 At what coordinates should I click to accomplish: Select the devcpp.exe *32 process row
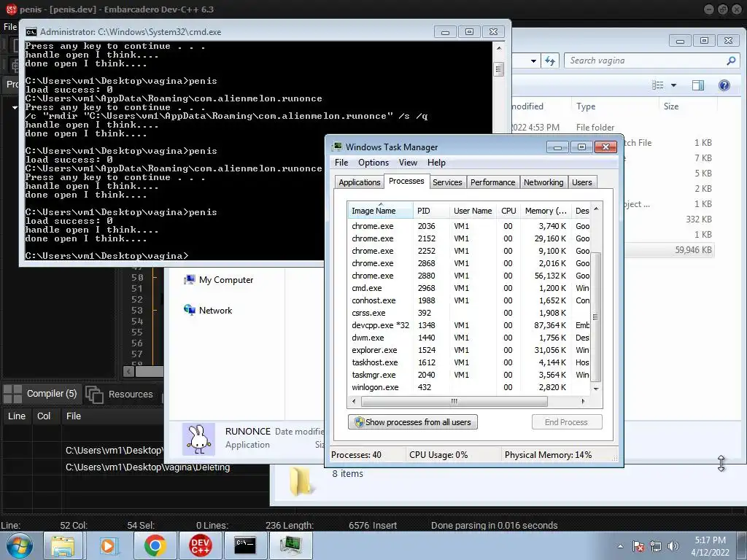click(469, 325)
